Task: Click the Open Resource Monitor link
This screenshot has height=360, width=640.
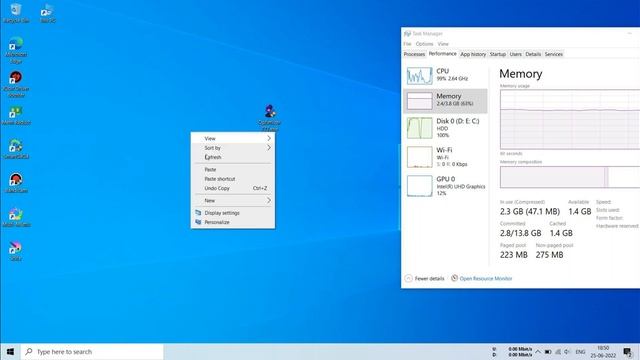Action: tap(486, 278)
